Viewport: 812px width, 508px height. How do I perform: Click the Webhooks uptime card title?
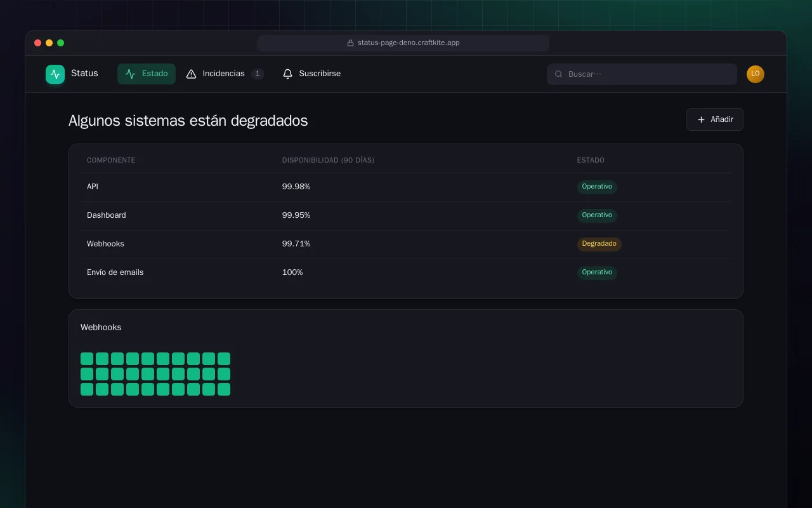[x=101, y=328]
